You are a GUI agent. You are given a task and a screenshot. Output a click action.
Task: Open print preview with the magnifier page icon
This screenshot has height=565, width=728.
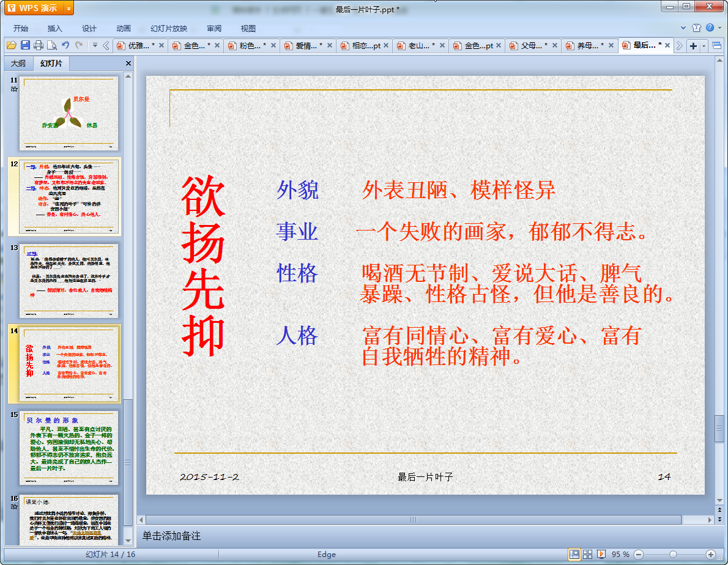pyautogui.click(x=52, y=45)
